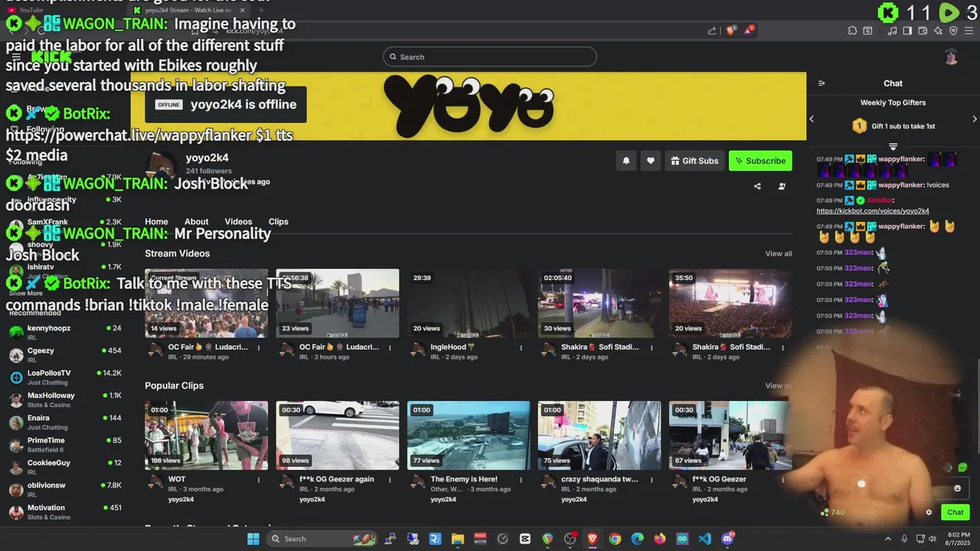This screenshot has width=980, height=551.
Task: Toggle notifications bell for yoyo2k4
Action: coord(626,161)
